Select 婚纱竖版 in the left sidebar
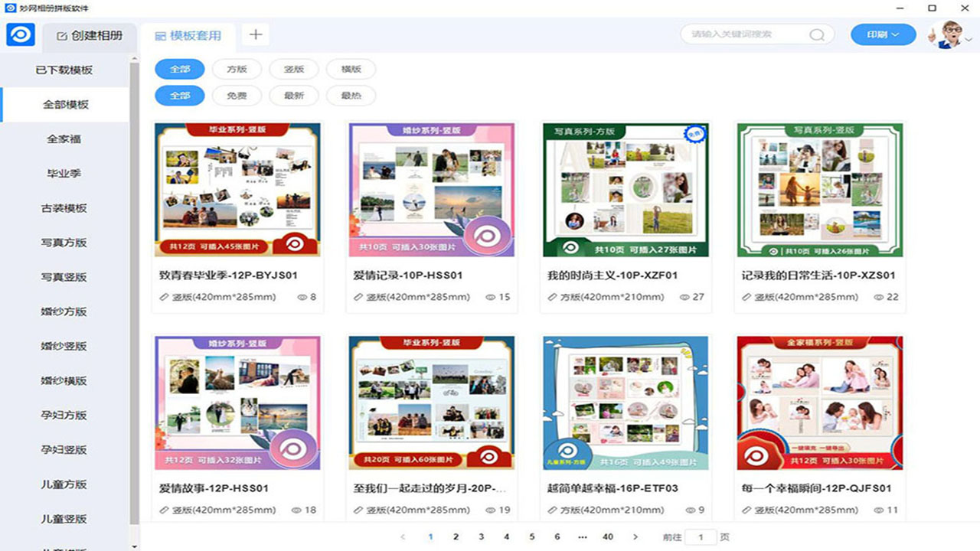Image resolution: width=980 pixels, height=551 pixels. [x=65, y=346]
